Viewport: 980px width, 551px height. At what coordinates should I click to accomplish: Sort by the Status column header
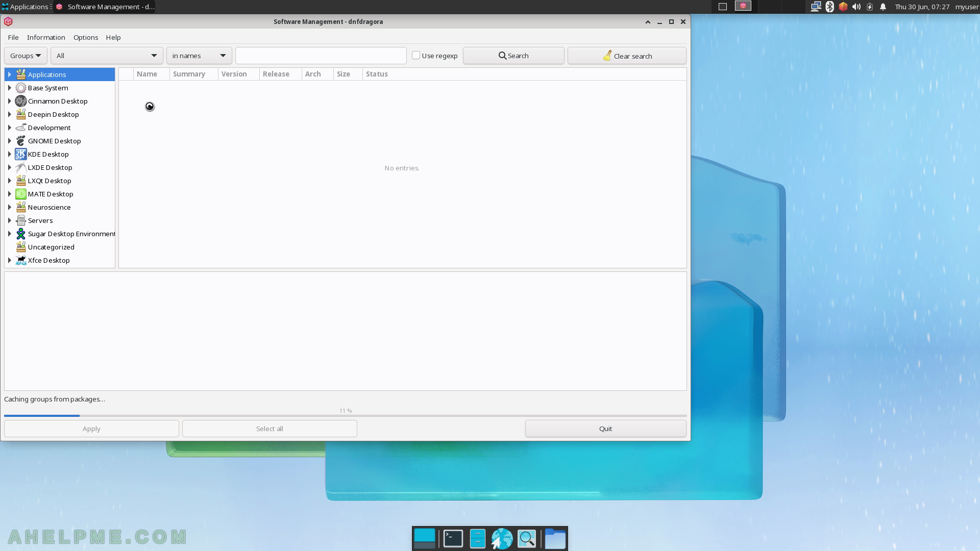[x=525, y=74]
